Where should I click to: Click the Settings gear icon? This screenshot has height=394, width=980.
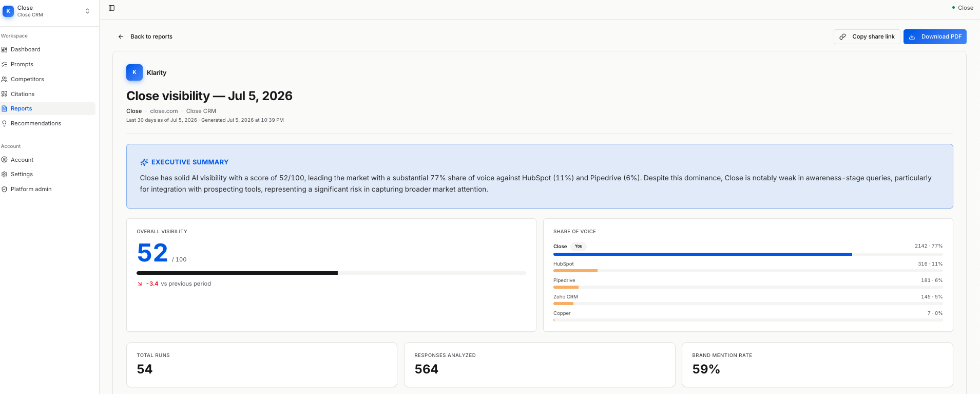5,174
